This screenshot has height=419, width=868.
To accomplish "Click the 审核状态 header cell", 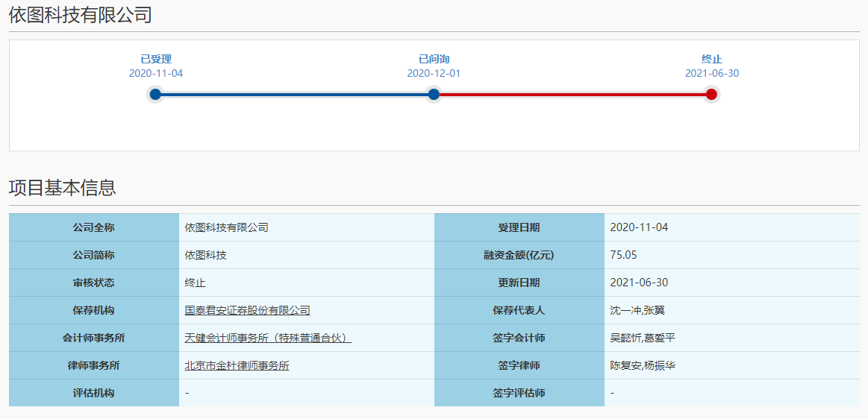I will (x=93, y=283).
